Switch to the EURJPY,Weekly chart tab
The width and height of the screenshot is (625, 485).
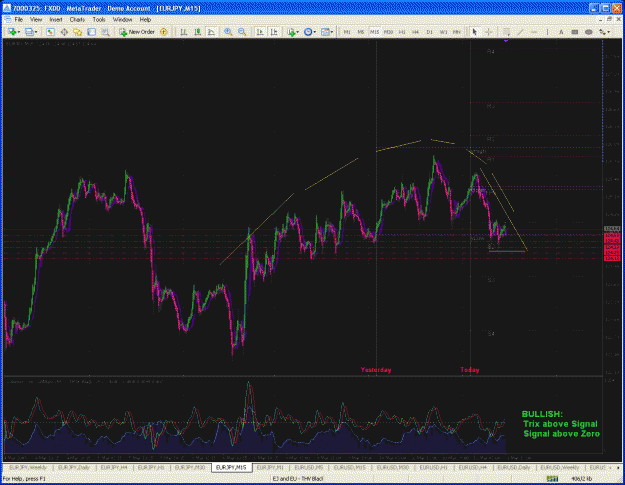tap(28, 467)
